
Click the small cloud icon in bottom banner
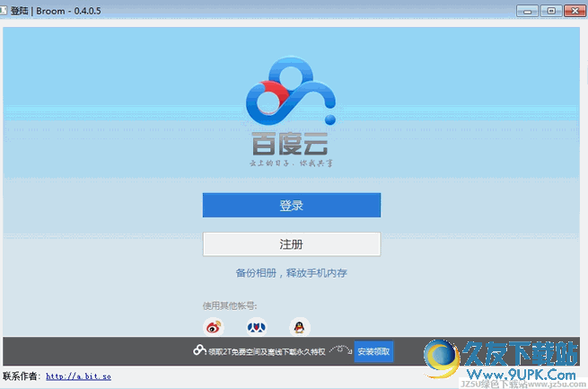[199, 350]
